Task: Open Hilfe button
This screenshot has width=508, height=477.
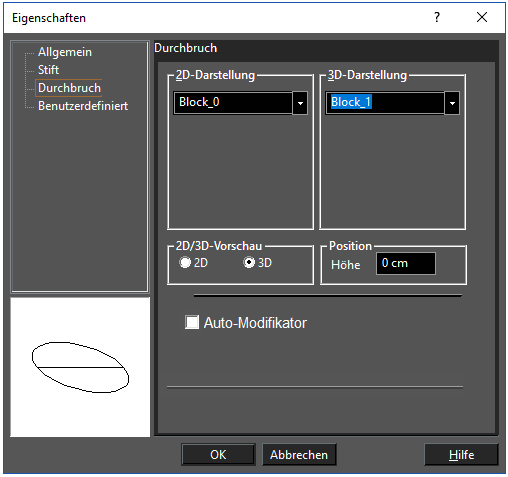Action: coord(461,454)
